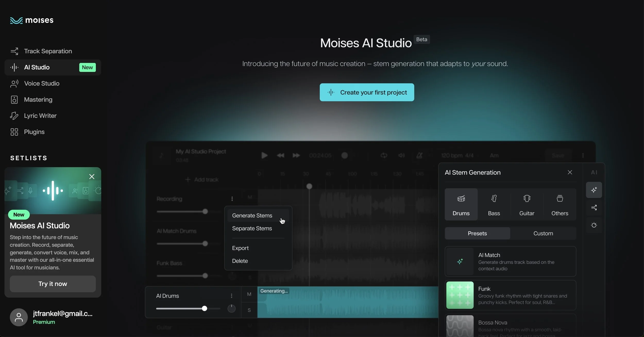Click the 120 bpm 4/4 tempo display

pyautogui.click(x=457, y=155)
